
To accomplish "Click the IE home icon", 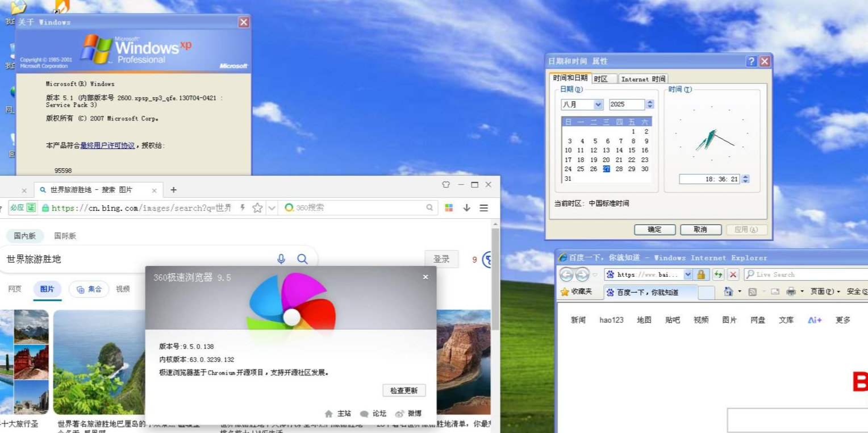I will click(x=728, y=292).
